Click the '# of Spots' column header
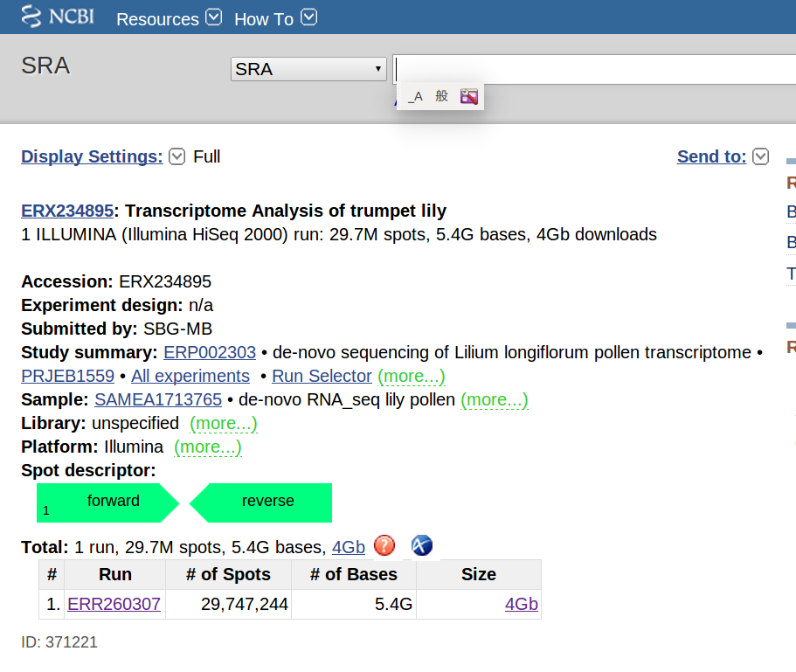This screenshot has height=672, width=796. pyautogui.click(x=228, y=574)
